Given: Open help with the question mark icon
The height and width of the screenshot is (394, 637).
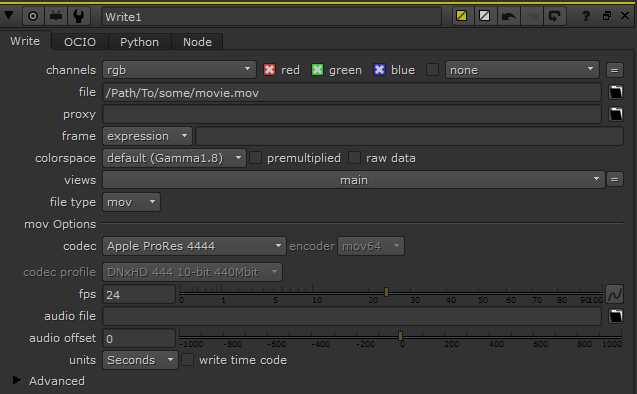Looking at the screenshot, I should 586,16.
